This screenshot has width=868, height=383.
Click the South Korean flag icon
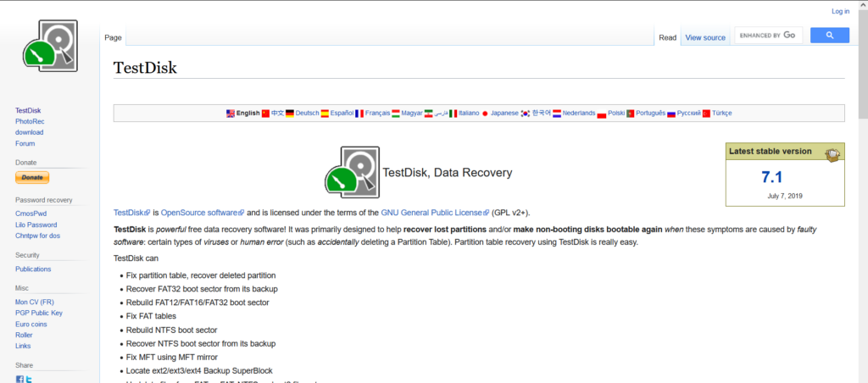(x=526, y=114)
